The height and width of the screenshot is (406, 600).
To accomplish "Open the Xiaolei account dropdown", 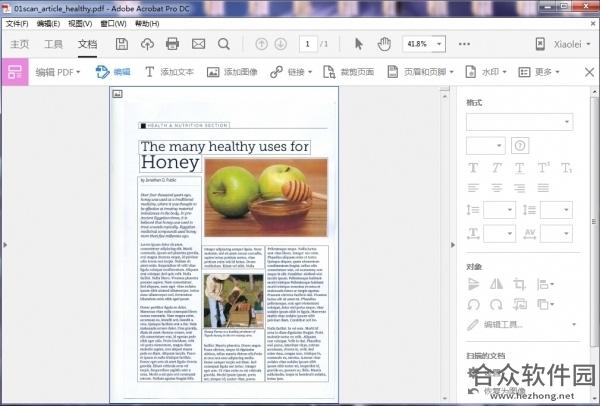I will coord(572,44).
